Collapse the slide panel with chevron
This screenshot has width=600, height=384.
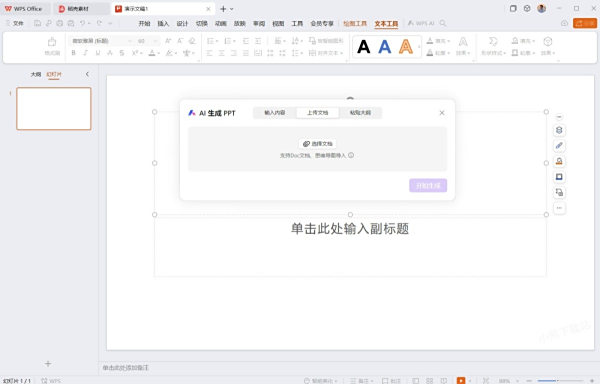(x=87, y=74)
